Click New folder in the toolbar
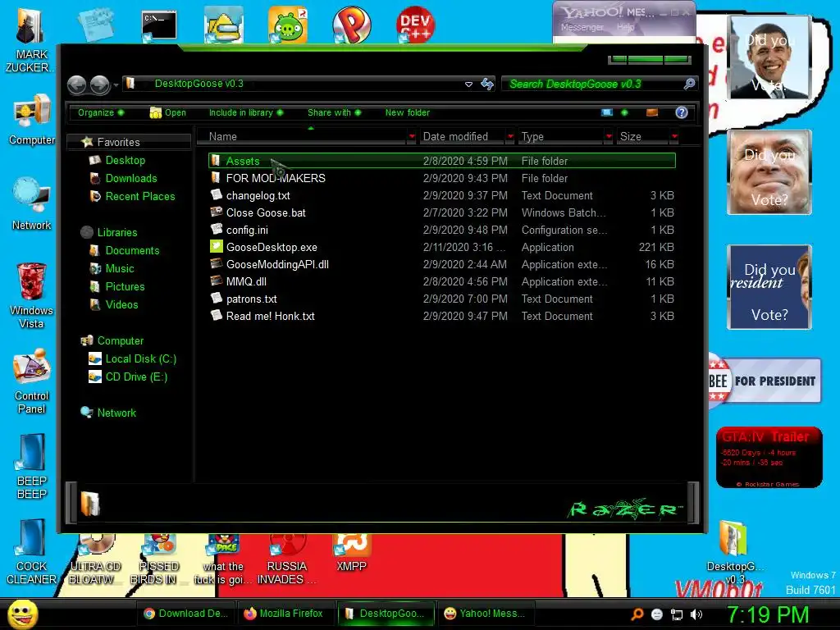Image resolution: width=840 pixels, height=630 pixels. coord(408,112)
